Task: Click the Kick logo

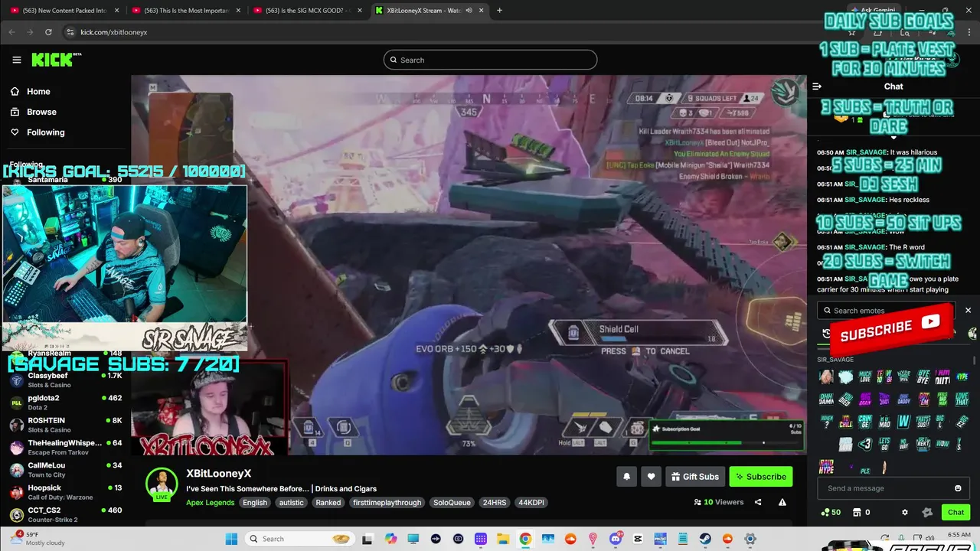Action: point(56,60)
